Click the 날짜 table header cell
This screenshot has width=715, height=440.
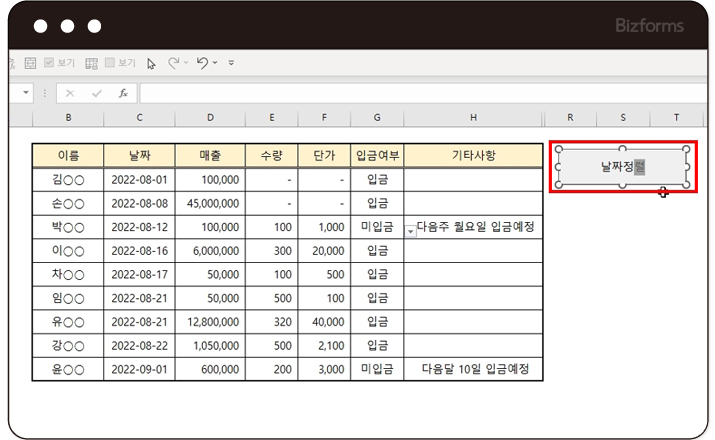pos(139,155)
